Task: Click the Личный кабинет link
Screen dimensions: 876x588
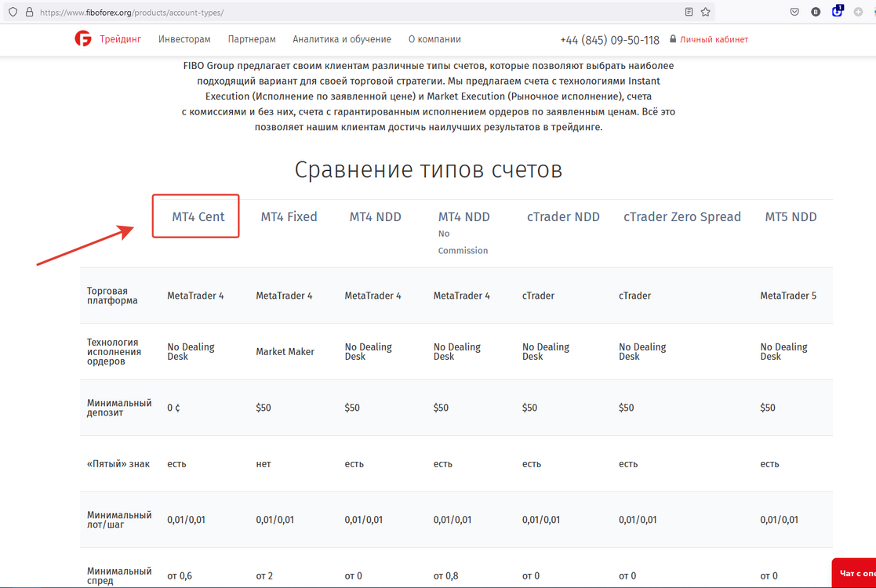Action: click(x=714, y=39)
